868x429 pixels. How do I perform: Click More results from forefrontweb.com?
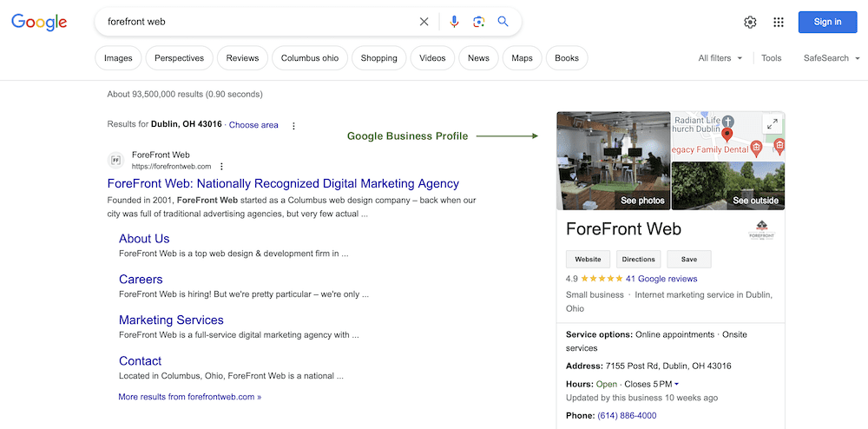pyautogui.click(x=190, y=397)
